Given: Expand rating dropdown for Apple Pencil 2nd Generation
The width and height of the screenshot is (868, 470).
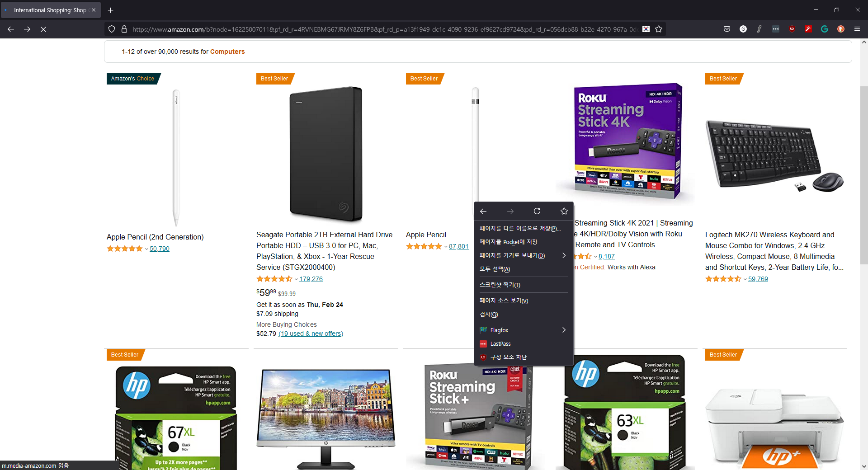Looking at the screenshot, I should coord(146,249).
